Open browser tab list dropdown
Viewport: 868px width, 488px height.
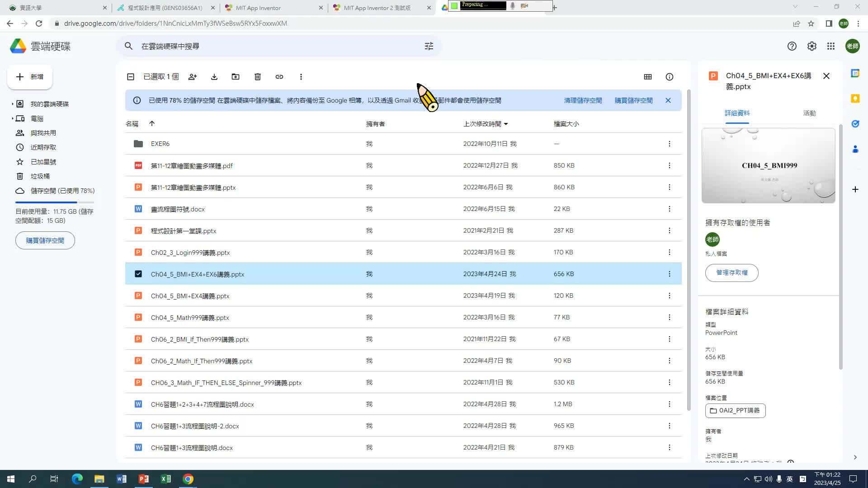[795, 7]
